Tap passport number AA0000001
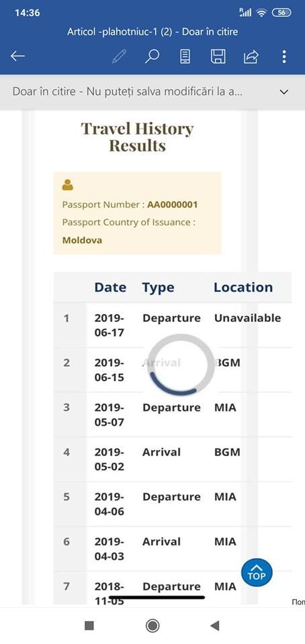The height and width of the screenshot is (644, 305). [172, 205]
